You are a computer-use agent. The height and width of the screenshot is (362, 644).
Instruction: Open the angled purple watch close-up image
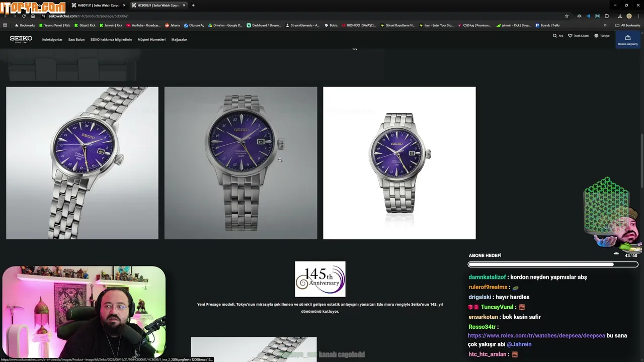[82, 163]
